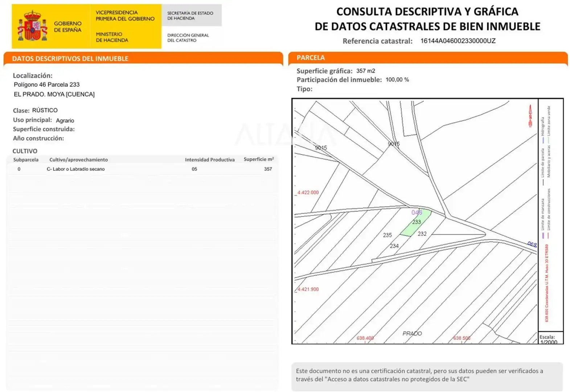Image resolution: width=570 pixels, height=392 pixels.
Task: Click the "GOBIERNO DE ESPAÑA" logo text
Action: click(x=68, y=26)
